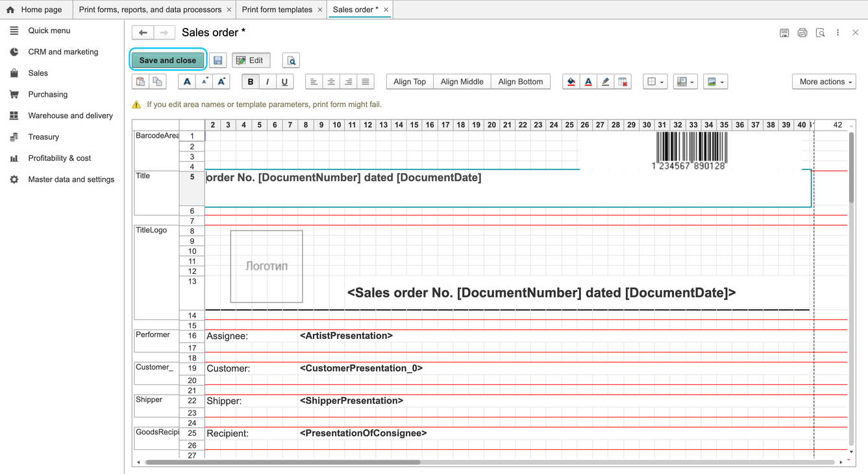The width and height of the screenshot is (868, 474).
Task: Open CRM and marketing section
Action: [63, 52]
